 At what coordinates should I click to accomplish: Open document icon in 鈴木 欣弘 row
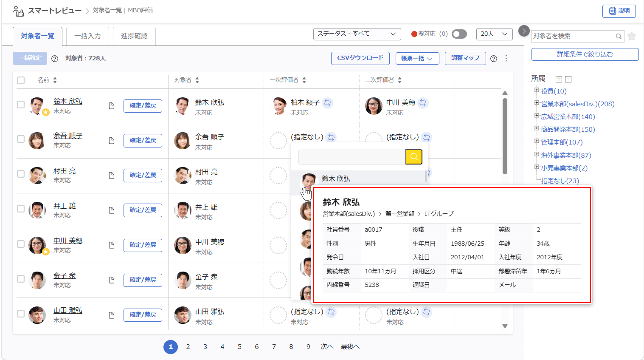[112, 106]
